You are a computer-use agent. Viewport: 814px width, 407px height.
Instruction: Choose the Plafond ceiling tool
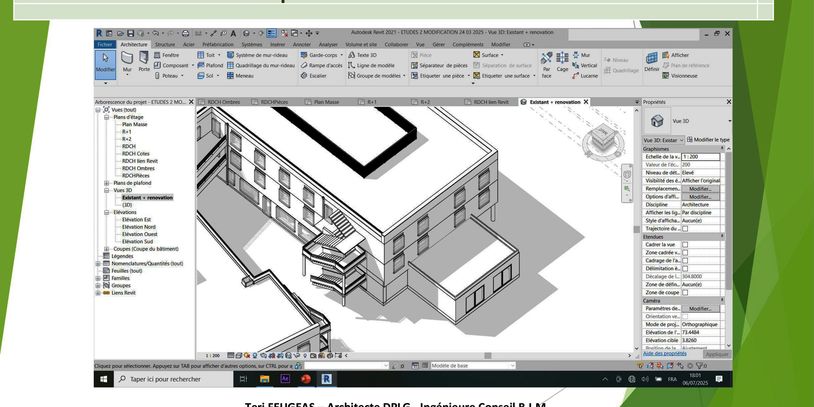tap(210, 65)
